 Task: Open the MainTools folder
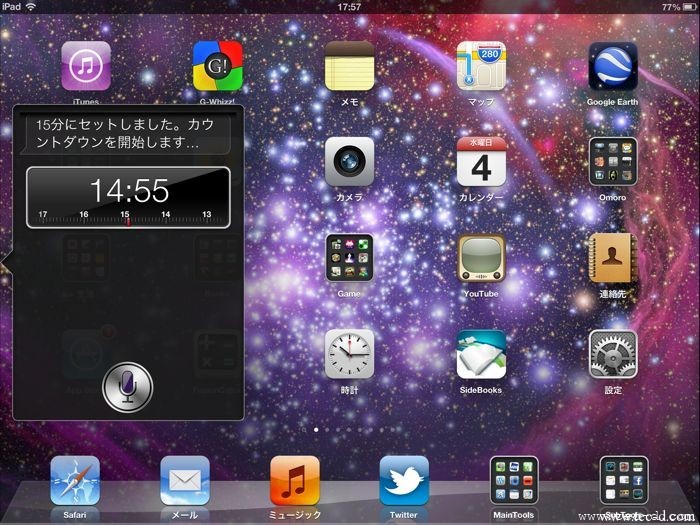pyautogui.click(x=514, y=480)
